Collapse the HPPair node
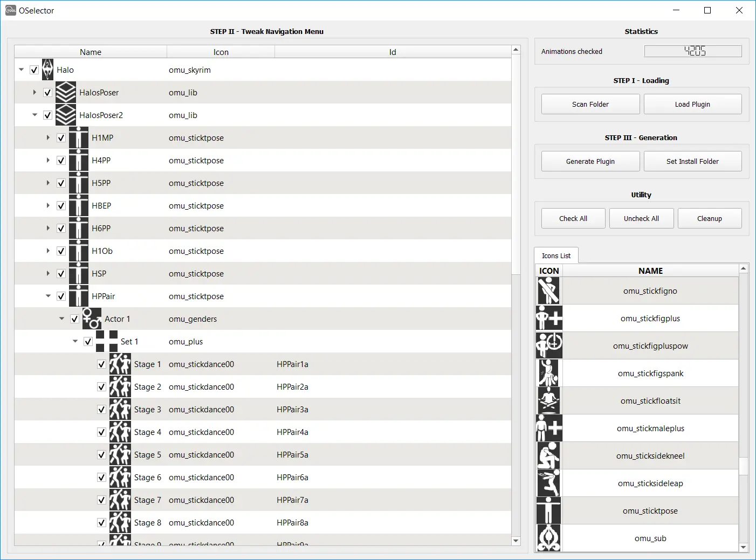The image size is (756, 560). tap(48, 296)
